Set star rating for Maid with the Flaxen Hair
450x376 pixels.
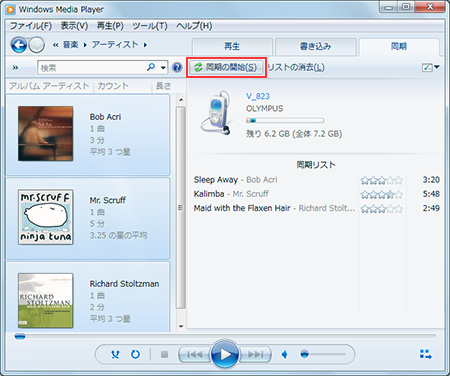382,209
